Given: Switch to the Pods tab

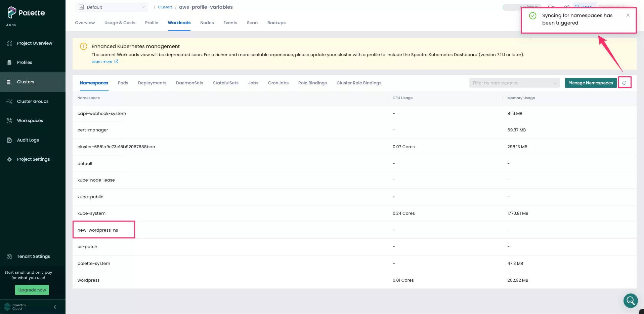Looking at the screenshot, I should pyautogui.click(x=123, y=83).
